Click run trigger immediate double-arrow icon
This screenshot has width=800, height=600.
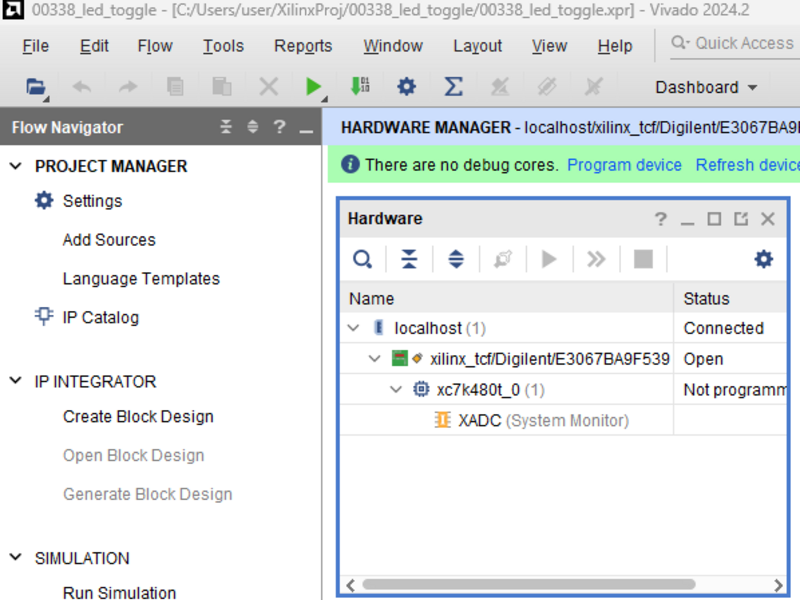tap(596, 259)
